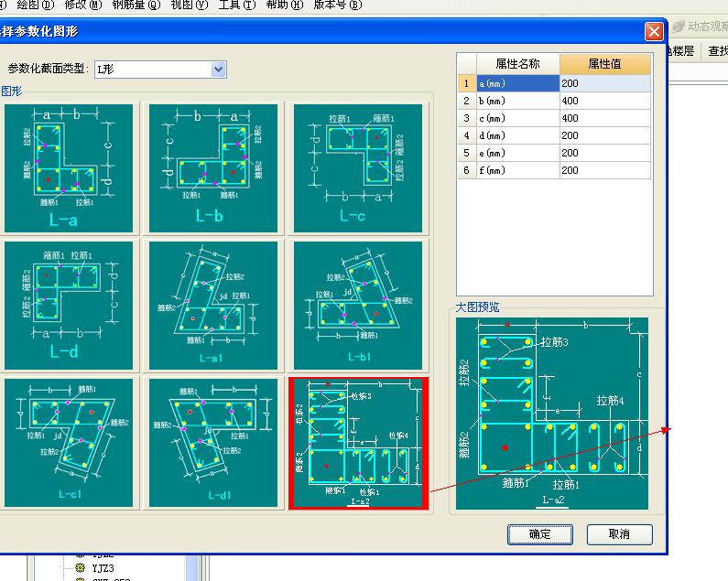Click the 动态观察 toolbar button
Image resolution: width=728 pixels, height=581 pixels.
(x=701, y=27)
